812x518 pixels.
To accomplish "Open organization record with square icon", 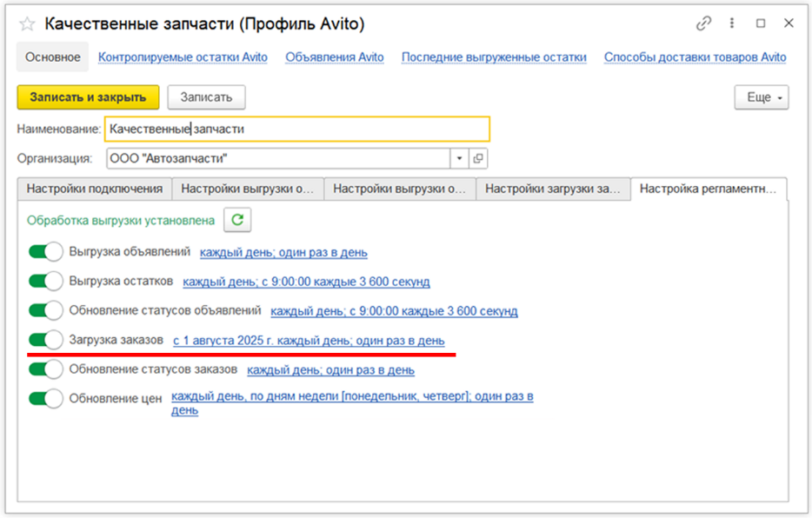I will [x=479, y=159].
